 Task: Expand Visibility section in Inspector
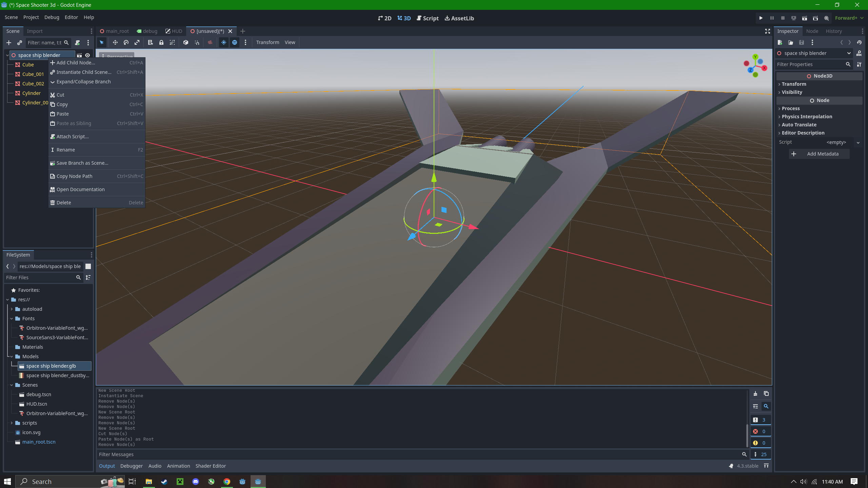819,92
